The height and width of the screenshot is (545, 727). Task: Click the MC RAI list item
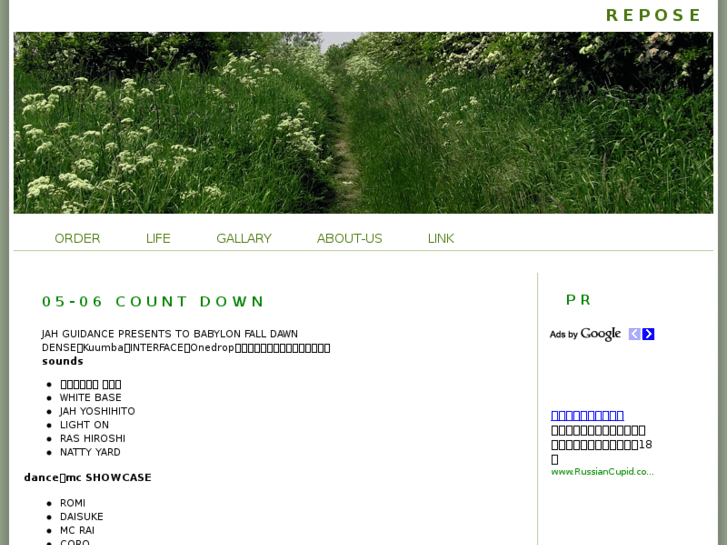pyautogui.click(x=77, y=530)
